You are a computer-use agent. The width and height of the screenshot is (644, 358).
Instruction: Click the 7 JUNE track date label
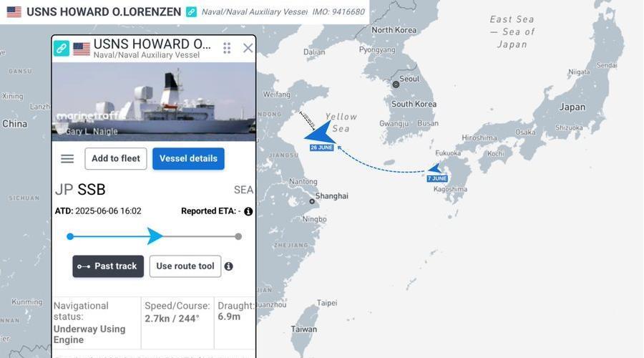pos(437,178)
